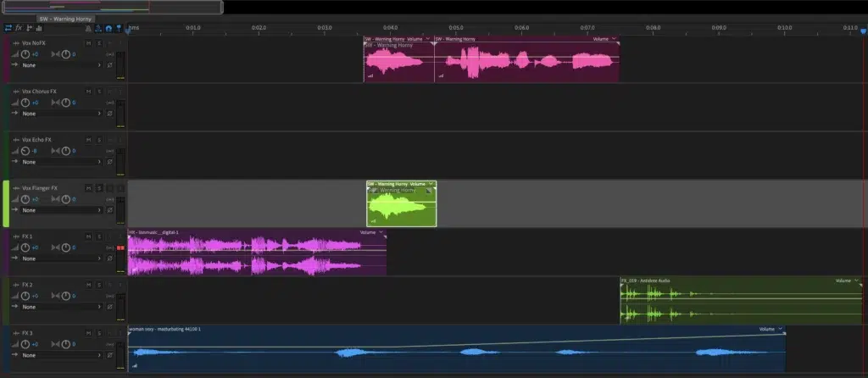Mute the FX 3 track
This screenshot has height=378, width=868.
click(x=88, y=333)
